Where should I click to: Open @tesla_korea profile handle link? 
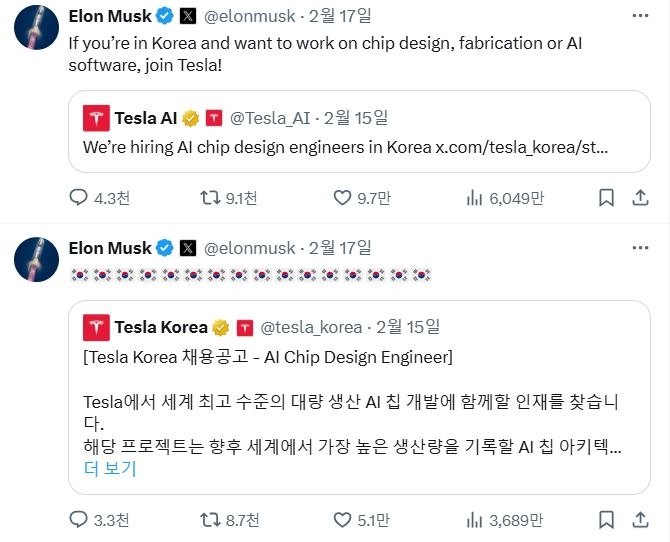click(311, 326)
